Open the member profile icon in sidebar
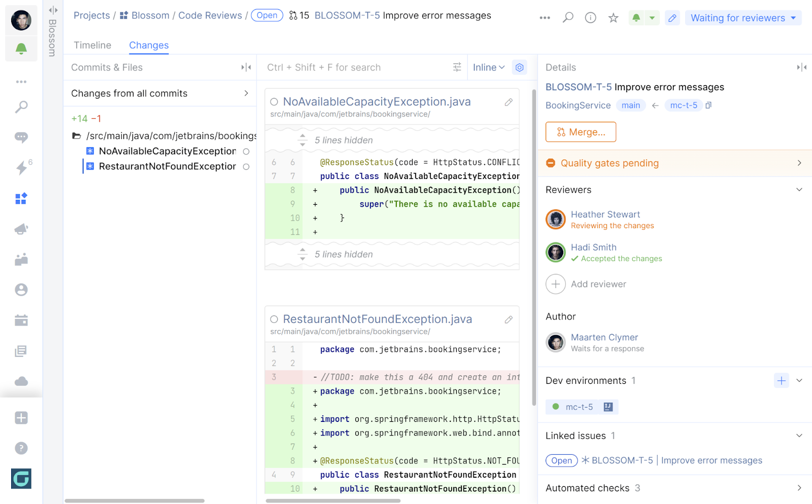812x504 pixels. point(21,290)
